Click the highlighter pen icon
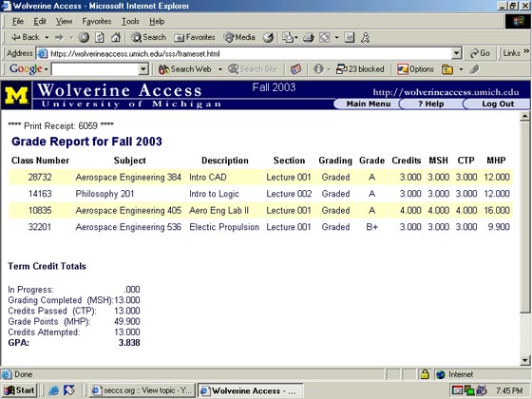 click(474, 69)
